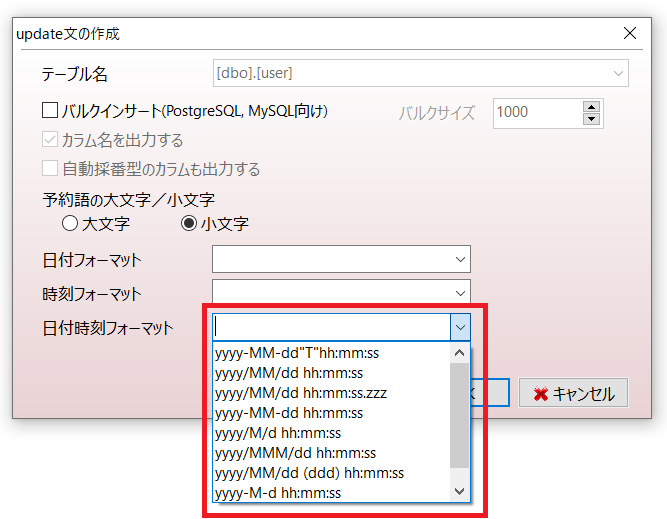The image size is (667, 519).
Task: Choose yyyy/MM/dd (ddd) hh:mm:ss format
Action: pyautogui.click(x=331, y=473)
